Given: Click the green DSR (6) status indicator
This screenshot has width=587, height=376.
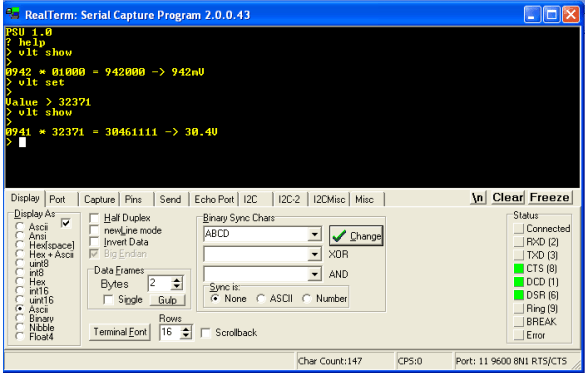Looking at the screenshot, I should pos(518,295).
